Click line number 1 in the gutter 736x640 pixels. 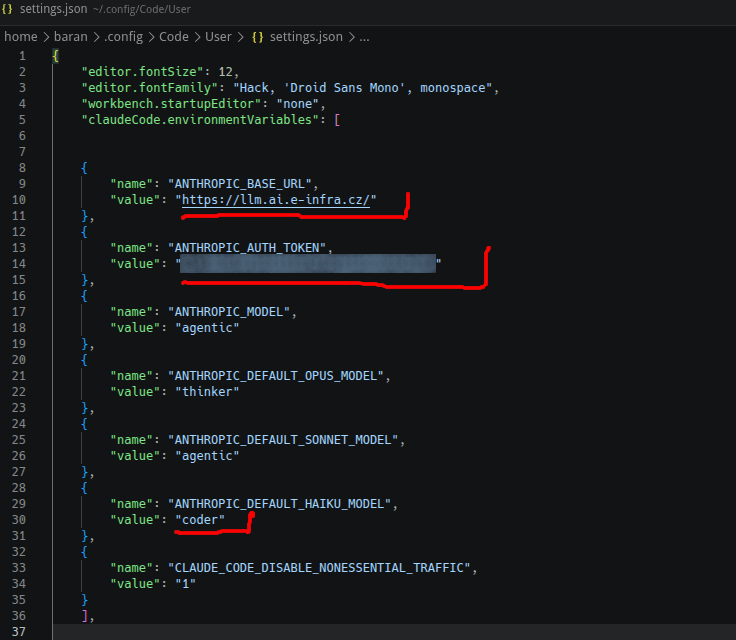pos(22,56)
